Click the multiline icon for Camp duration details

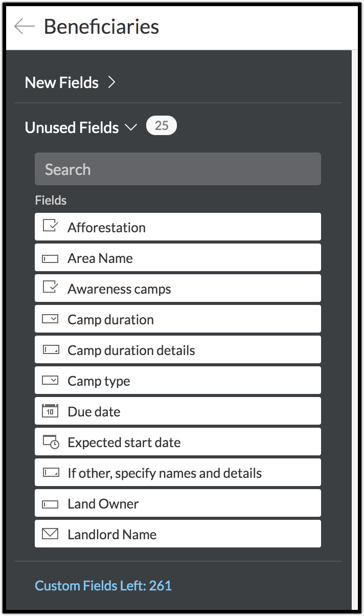coord(50,350)
